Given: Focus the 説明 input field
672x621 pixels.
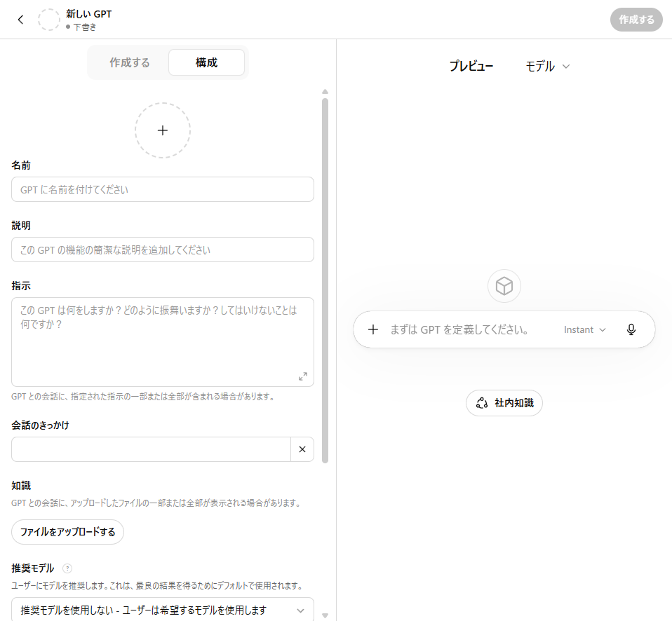Looking at the screenshot, I should point(163,250).
